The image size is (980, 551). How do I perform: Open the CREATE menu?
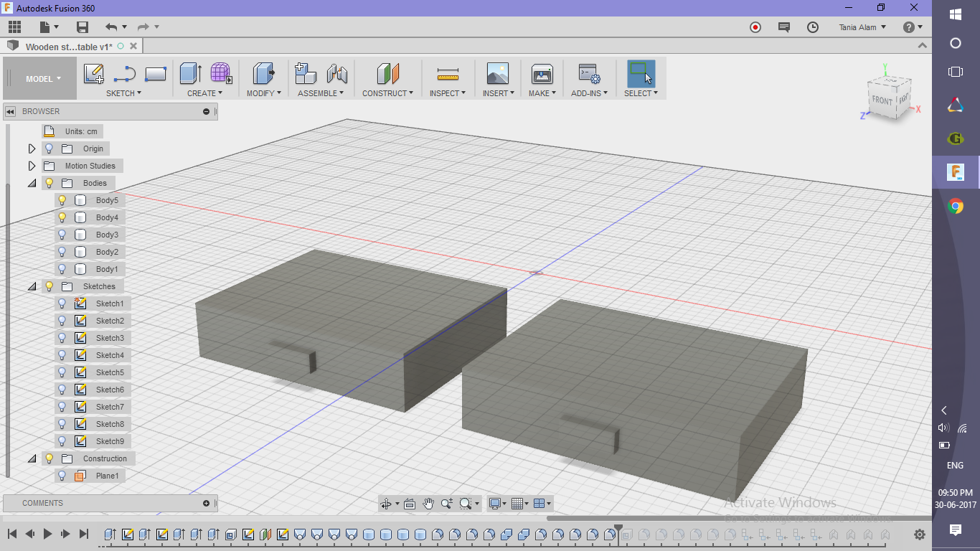click(x=204, y=93)
